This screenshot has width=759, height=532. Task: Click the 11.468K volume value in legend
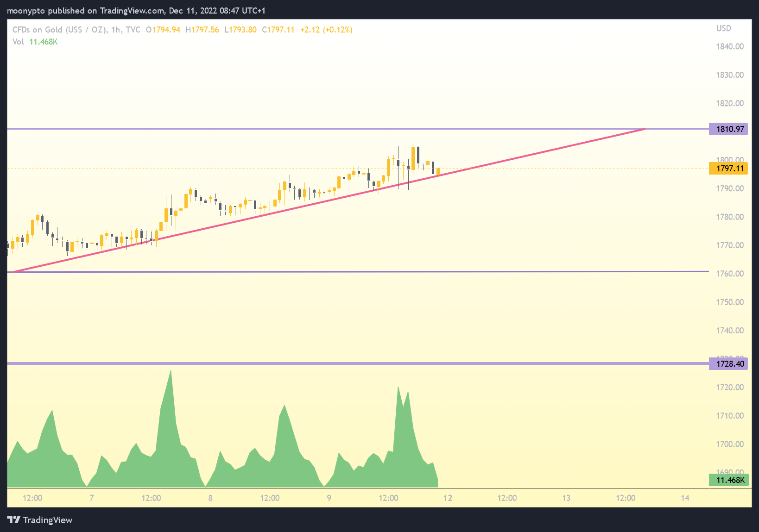coord(44,42)
